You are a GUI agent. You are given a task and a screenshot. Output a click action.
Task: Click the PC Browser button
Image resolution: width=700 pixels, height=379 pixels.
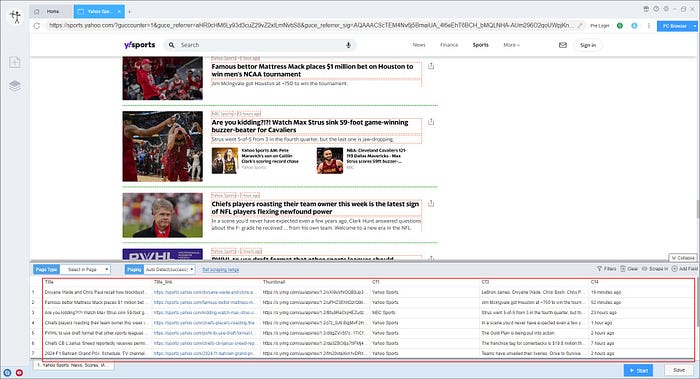[x=674, y=26]
